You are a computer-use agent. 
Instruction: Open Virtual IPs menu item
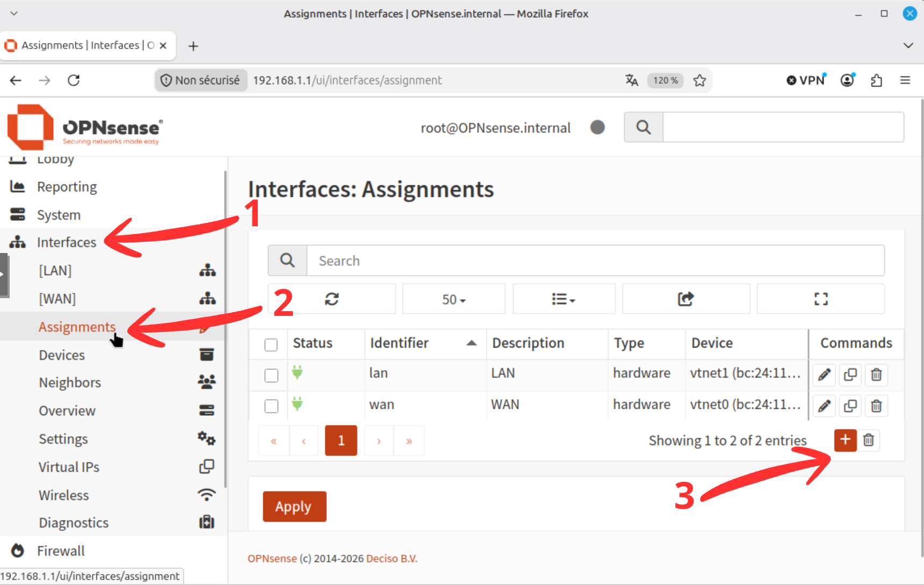tap(69, 467)
